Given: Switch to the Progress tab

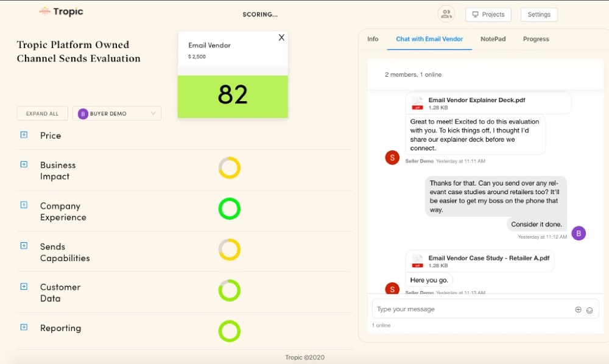Looking at the screenshot, I should click(x=536, y=39).
